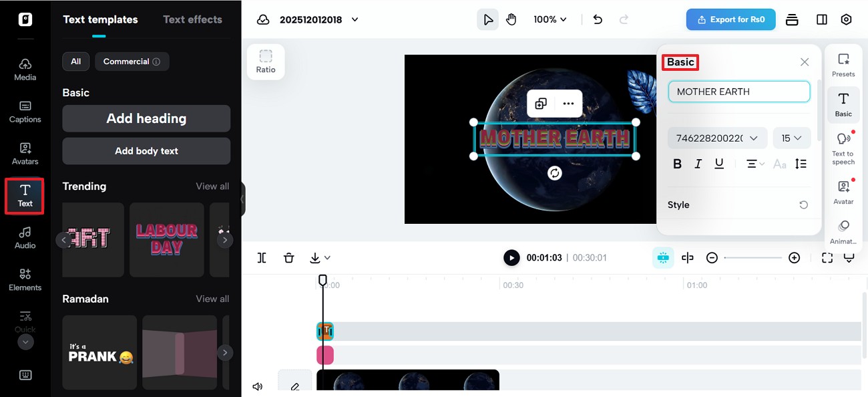
Task: Open the Presets panel
Action: tap(843, 63)
